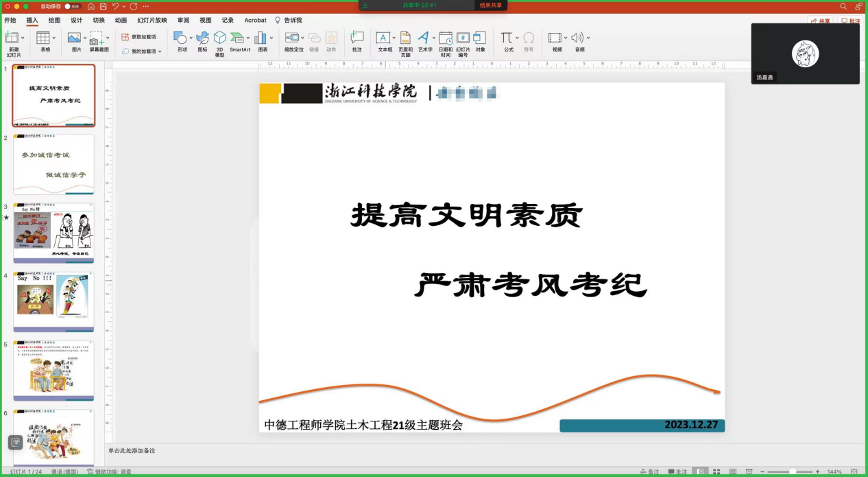This screenshot has width=868, height=477.
Task: Select slide 4 thumbnail with Say No
Action: pyautogui.click(x=53, y=301)
